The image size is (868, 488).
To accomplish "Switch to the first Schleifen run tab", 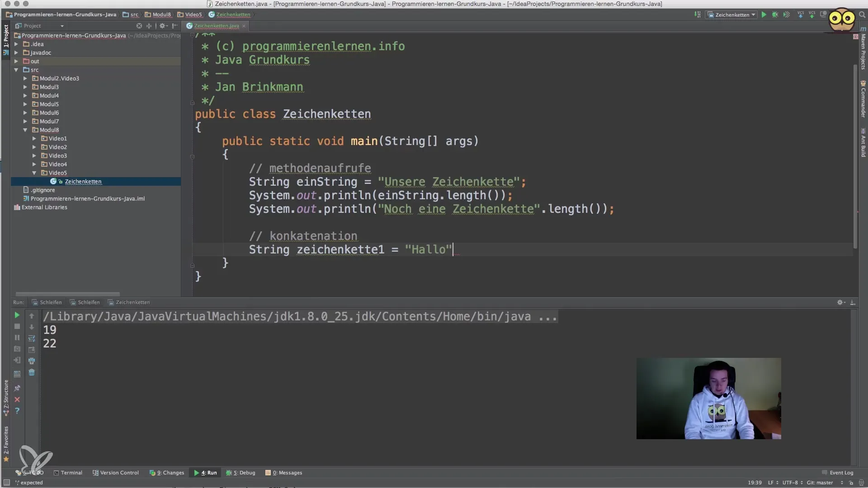I will (47, 302).
